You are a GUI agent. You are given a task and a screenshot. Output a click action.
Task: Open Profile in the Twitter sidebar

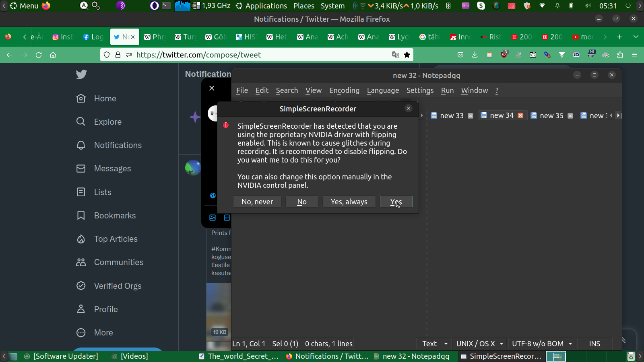[97, 309]
